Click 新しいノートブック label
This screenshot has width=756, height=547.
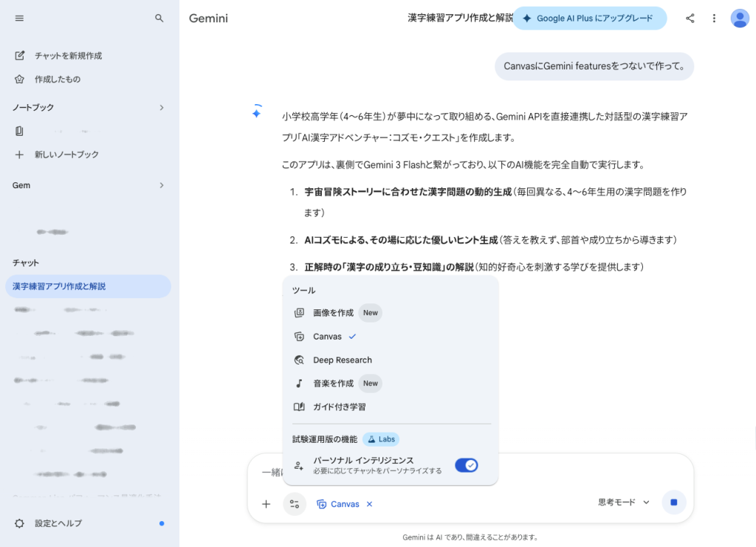coord(66,155)
